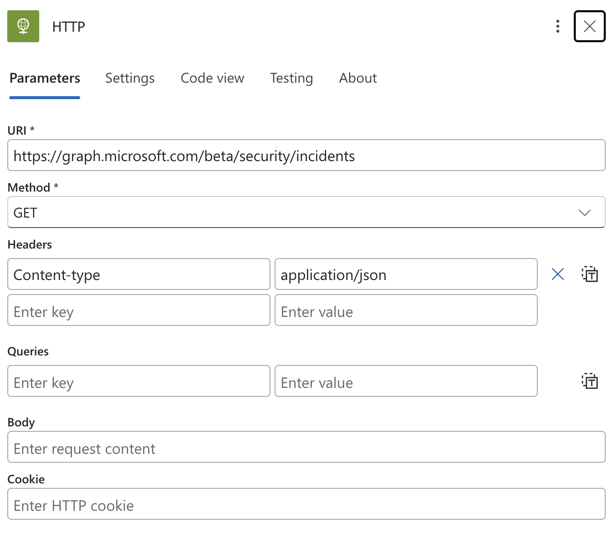Click the Content-type header key field

pyautogui.click(x=139, y=274)
